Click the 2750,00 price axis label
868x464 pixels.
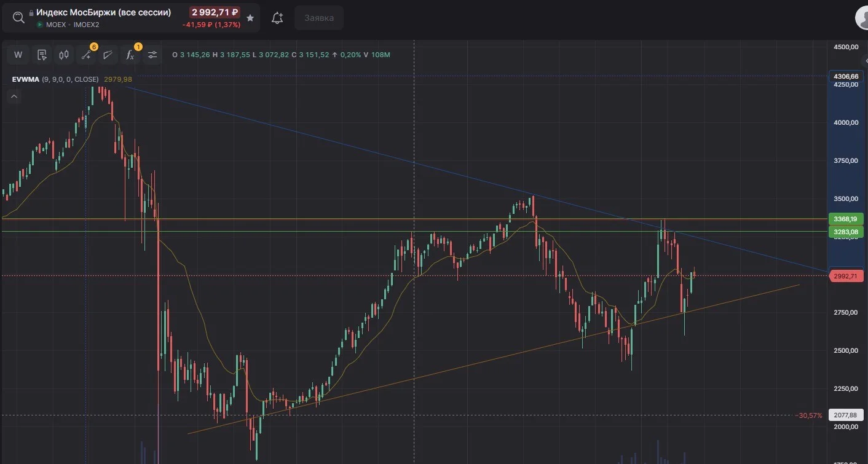click(x=845, y=312)
